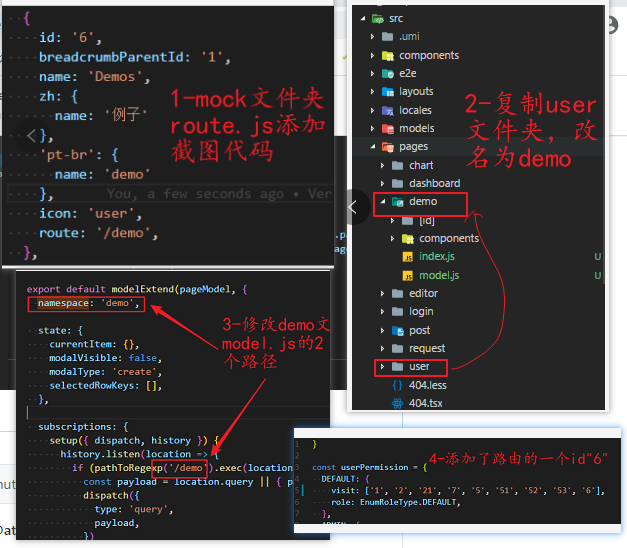Expand the models folder arrow
627x548 pixels.
(x=373, y=128)
